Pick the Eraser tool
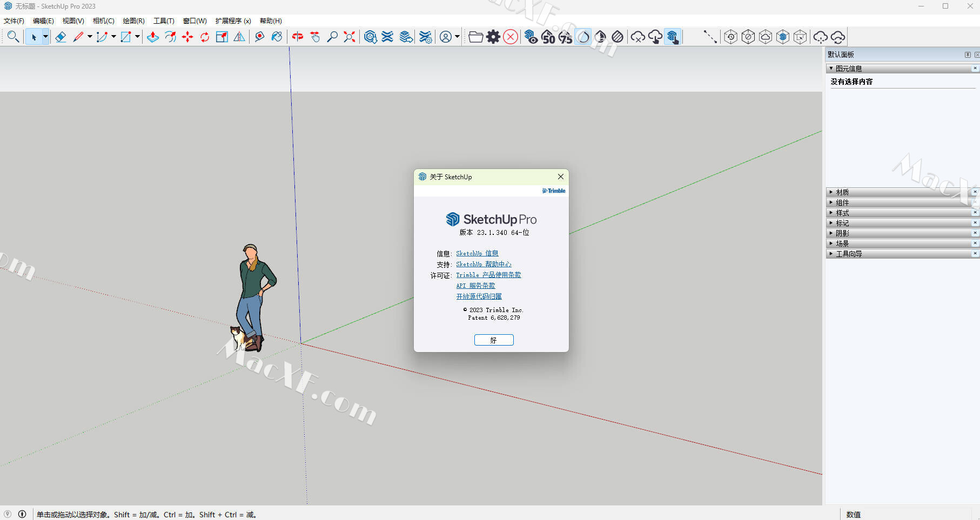Image resolution: width=980 pixels, height=520 pixels. [x=61, y=37]
